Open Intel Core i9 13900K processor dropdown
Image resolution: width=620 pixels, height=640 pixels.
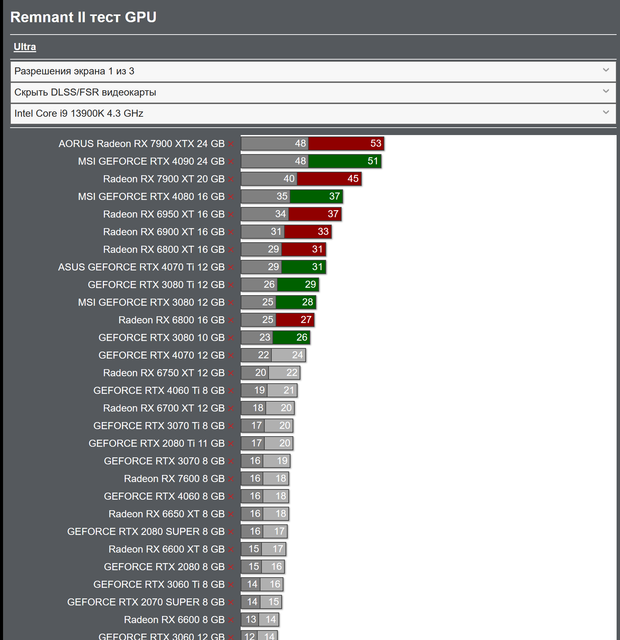[x=313, y=113]
